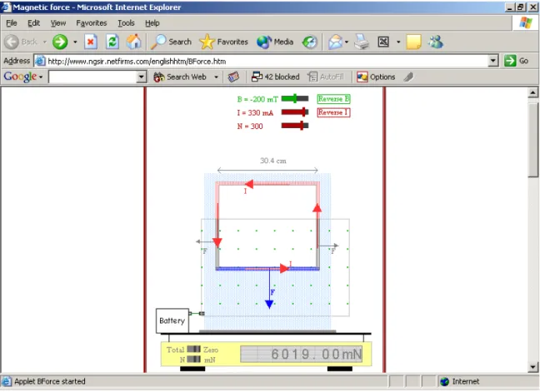Open the Media globe button

[275, 42]
